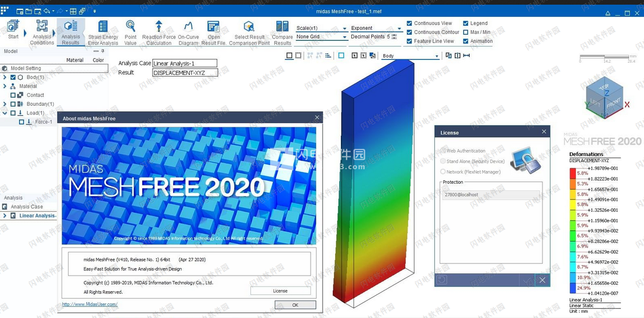Expand the Body(1) tree node
Viewport: 644px width, 318px height.
(5, 77)
